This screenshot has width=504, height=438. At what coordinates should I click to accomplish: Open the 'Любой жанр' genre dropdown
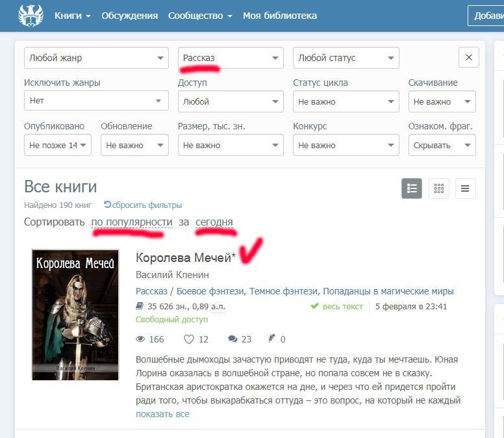[x=95, y=58]
